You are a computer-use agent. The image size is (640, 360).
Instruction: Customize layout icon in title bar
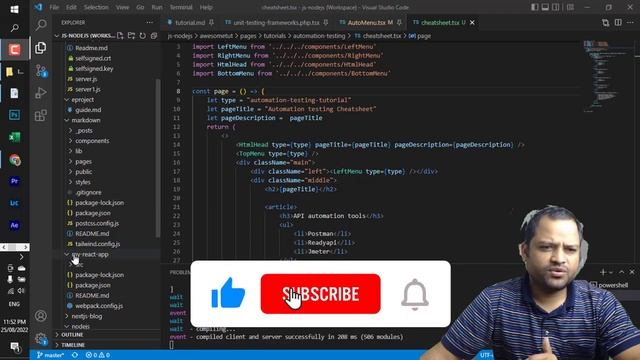[571, 7]
